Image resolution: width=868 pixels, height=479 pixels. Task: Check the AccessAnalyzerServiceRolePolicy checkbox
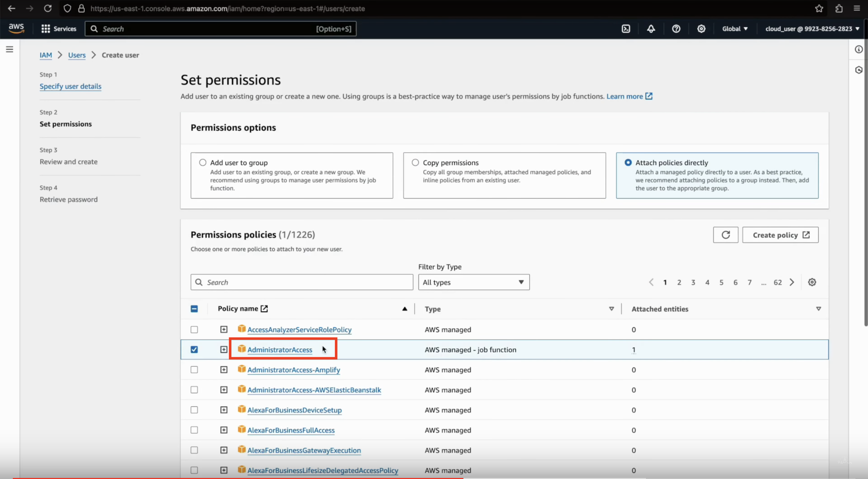click(x=194, y=329)
